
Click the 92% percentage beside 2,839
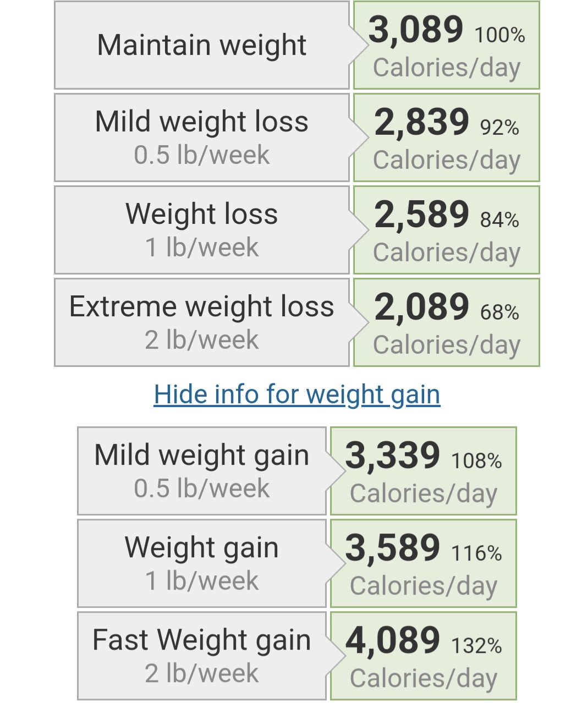coord(499,128)
